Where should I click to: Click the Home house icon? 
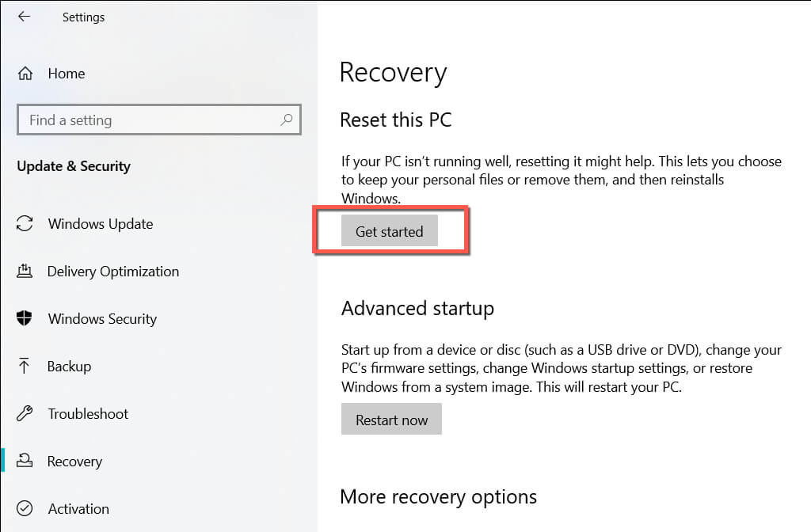coord(25,74)
